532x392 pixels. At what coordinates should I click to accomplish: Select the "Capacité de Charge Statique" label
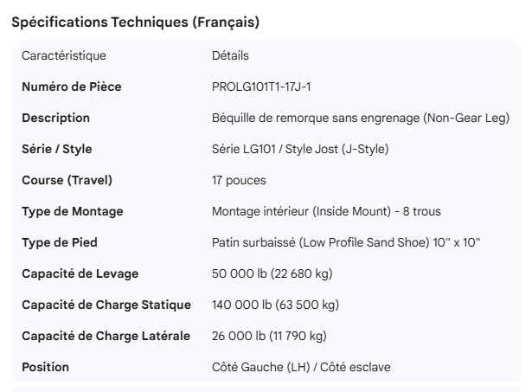[x=106, y=305]
